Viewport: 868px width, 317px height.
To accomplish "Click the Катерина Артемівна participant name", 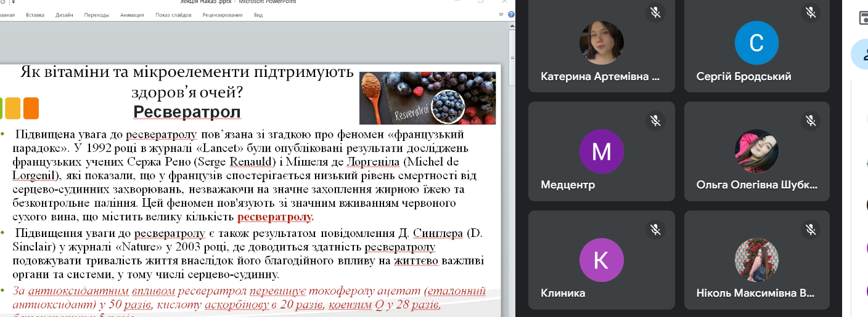I will [x=601, y=77].
